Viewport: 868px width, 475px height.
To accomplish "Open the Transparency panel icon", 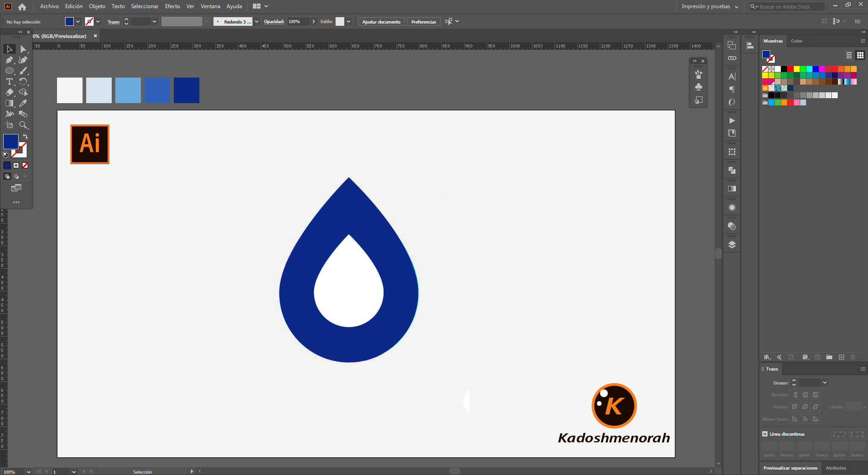I will (732, 226).
